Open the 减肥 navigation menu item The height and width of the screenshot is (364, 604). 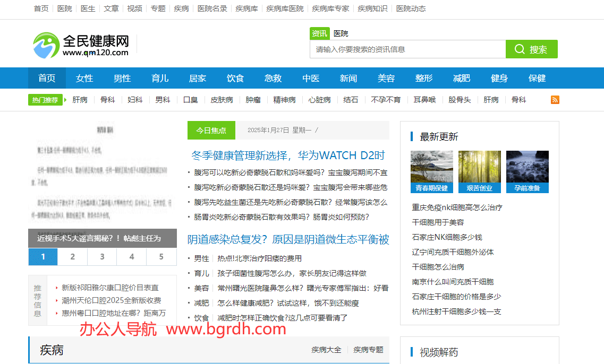coord(462,78)
